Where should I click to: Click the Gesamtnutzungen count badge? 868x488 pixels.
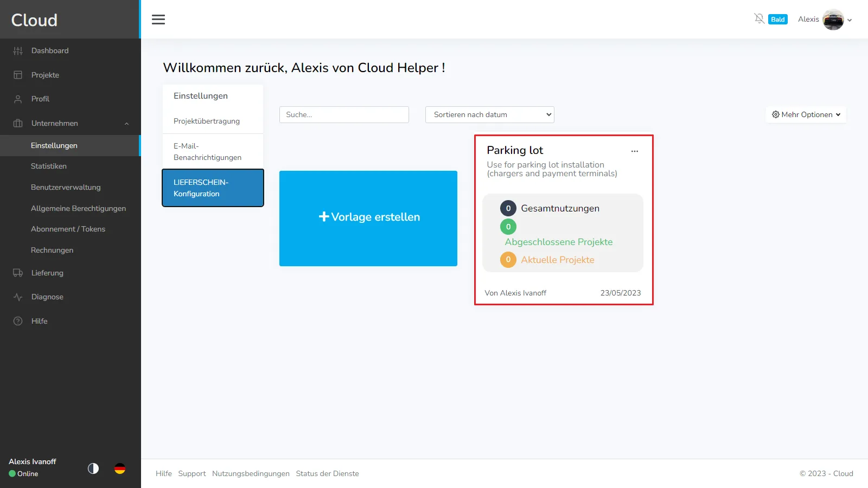click(x=508, y=208)
